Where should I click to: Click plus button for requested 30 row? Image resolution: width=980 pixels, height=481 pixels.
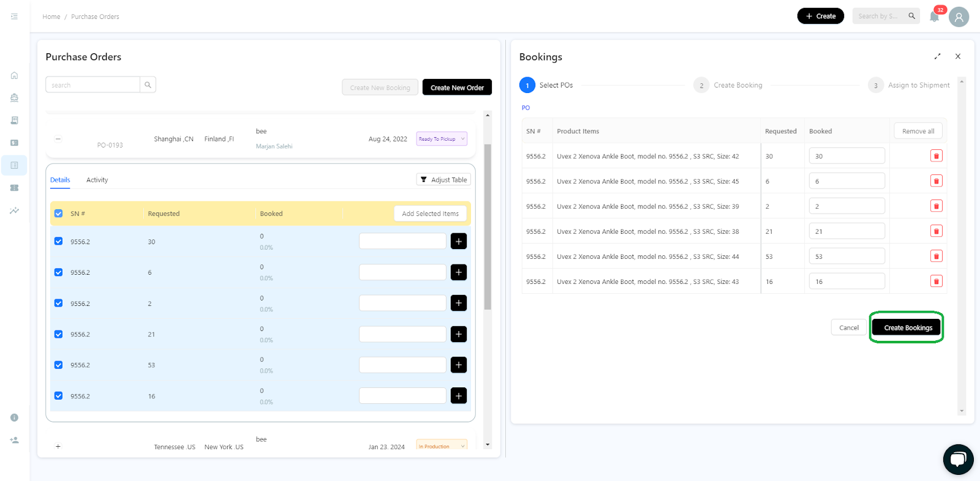459,242
